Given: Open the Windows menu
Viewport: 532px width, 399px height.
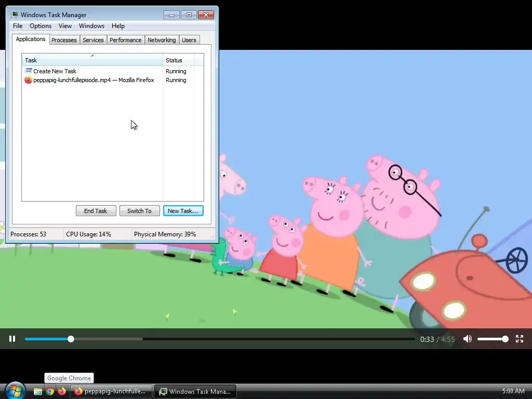Looking at the screenshot, I should (91, 26).
